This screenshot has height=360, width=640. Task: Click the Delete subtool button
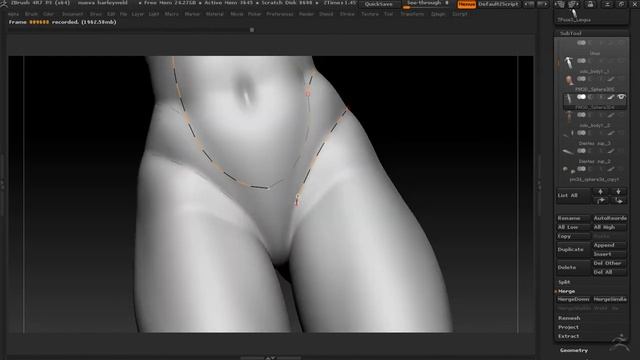573,267
